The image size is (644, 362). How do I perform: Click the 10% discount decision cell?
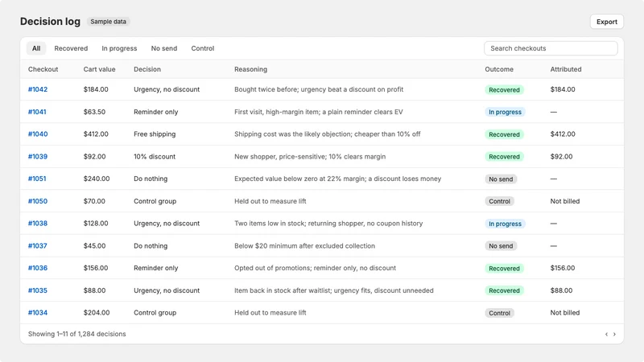[155, 157]
